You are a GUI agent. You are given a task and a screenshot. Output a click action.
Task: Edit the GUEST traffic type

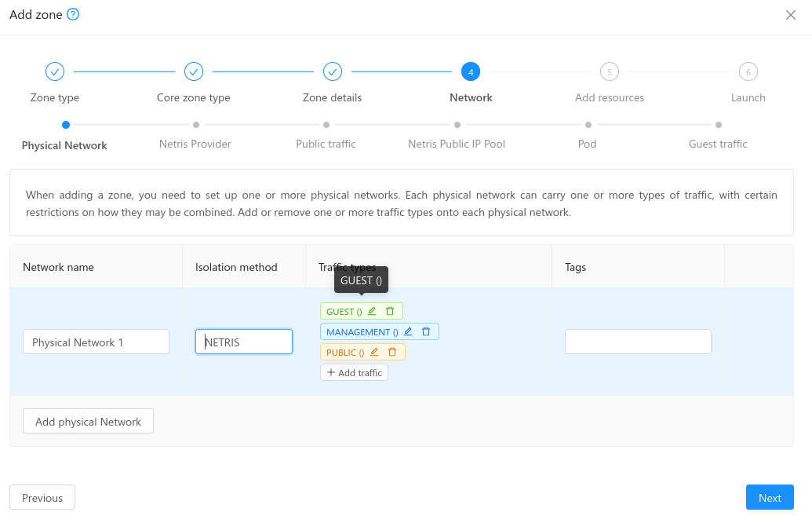point(372,312)
